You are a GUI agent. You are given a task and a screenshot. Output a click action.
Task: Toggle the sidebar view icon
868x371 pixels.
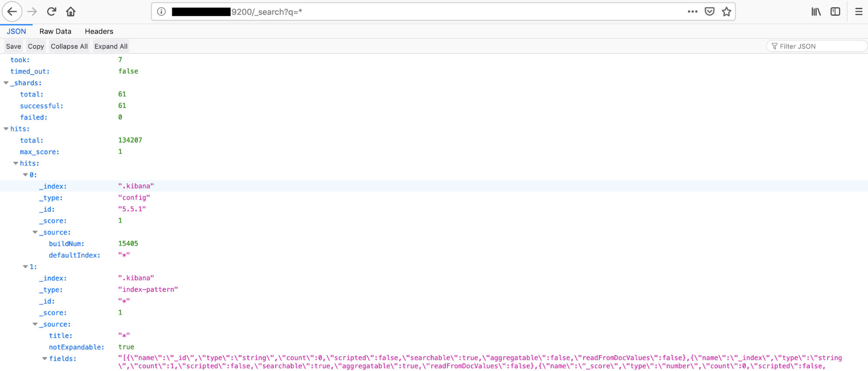[x=835, y=12]
